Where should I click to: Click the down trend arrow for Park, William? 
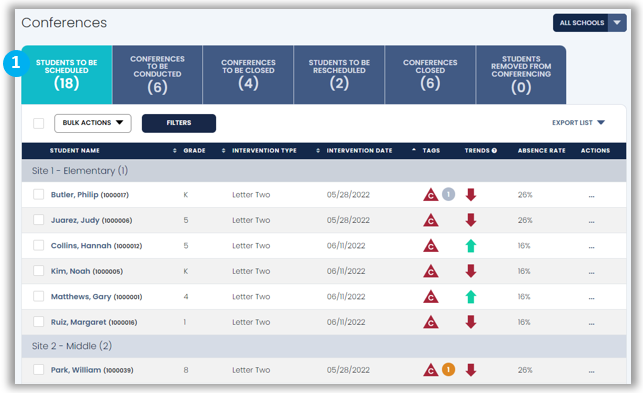pos(471,370)
